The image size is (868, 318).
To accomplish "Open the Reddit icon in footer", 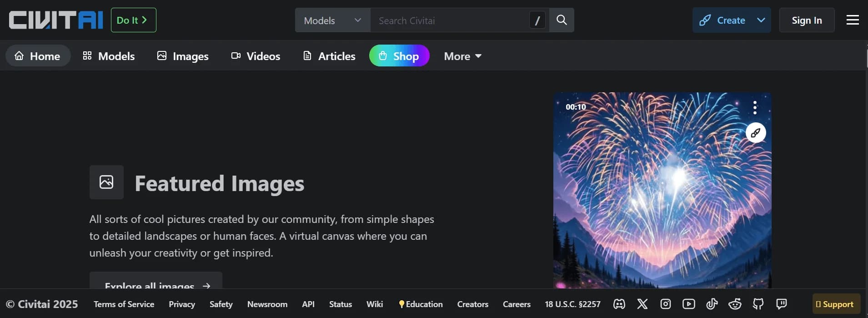I will pos(735,304).
